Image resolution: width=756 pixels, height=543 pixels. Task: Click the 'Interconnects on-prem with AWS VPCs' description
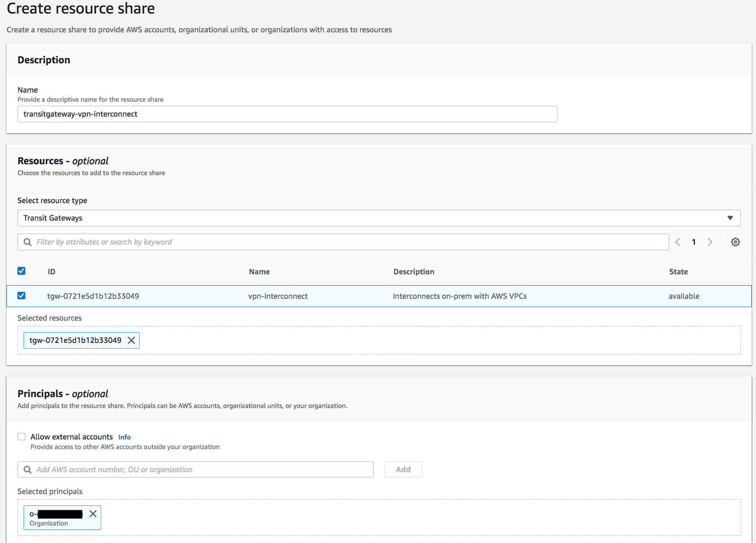tap(460, 296)
